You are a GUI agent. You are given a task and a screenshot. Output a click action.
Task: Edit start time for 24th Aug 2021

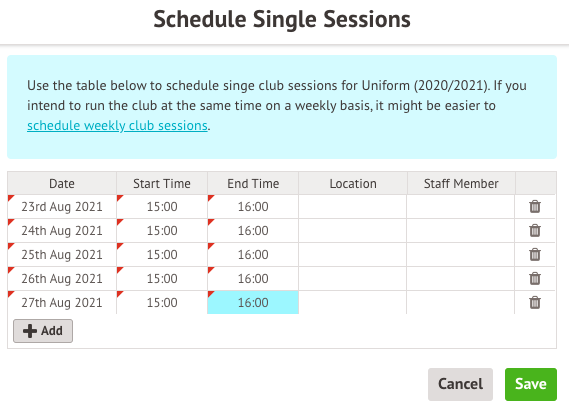click(162, 230)
